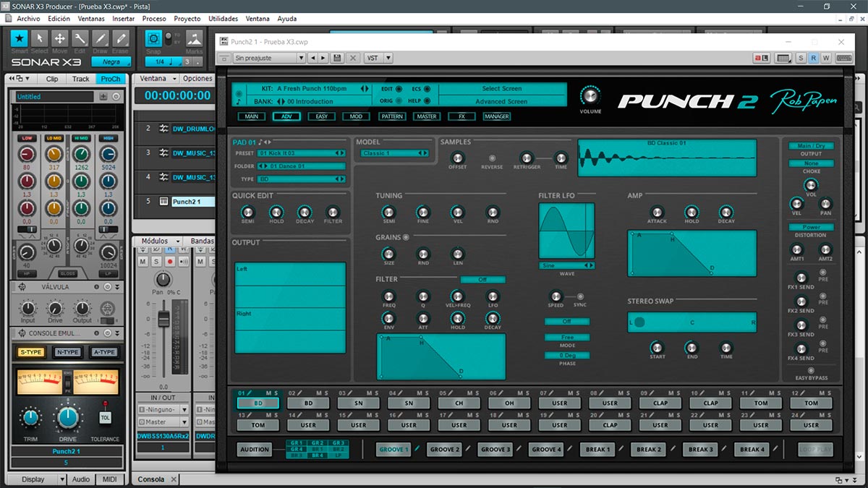
Task: Open the Display dropdown arrow in inspector
Action: click(x=62, y=479)
